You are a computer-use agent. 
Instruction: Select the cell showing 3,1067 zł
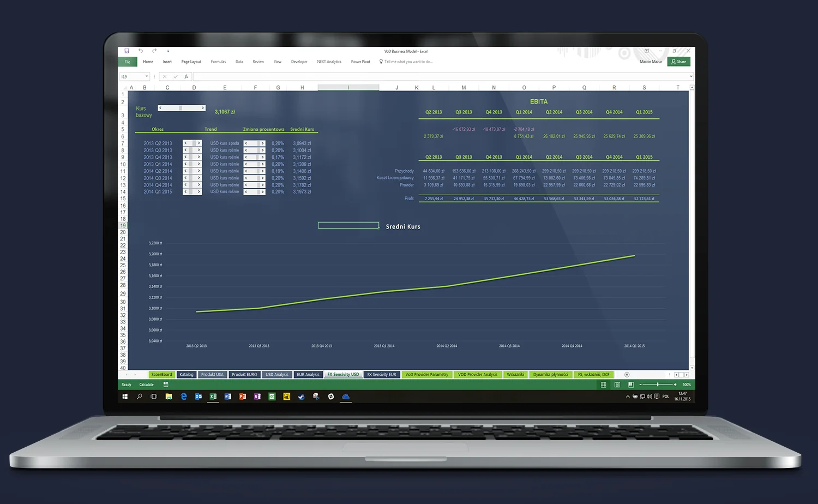click(225, 112)
